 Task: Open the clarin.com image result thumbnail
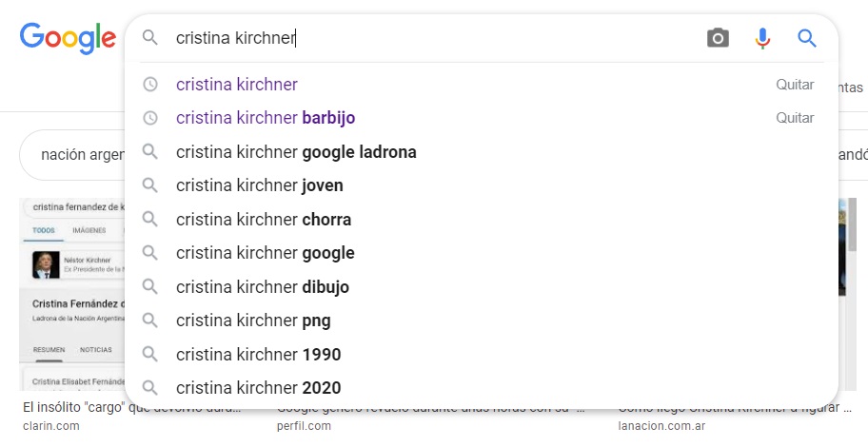pos(71,295)
